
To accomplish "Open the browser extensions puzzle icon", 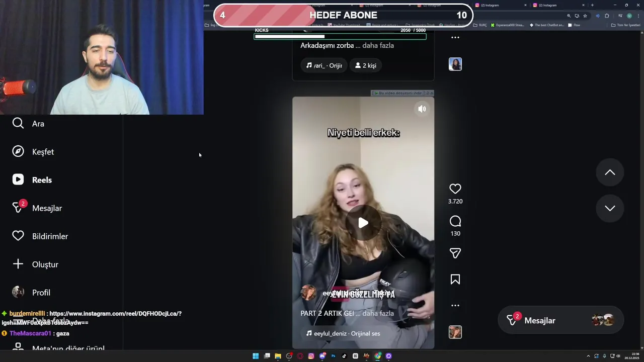I will pos(607,16).
